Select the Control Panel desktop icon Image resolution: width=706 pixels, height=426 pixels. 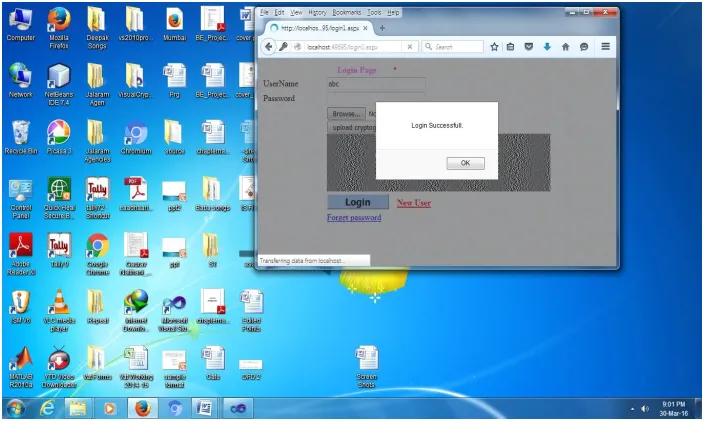click(x=21, y=199)
